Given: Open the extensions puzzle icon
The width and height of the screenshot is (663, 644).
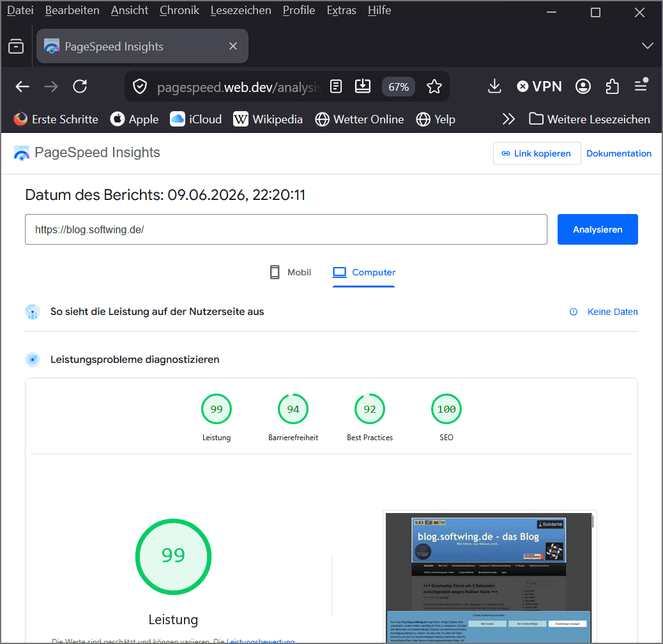Looking at the screenshot, I should tap(612, 87).
